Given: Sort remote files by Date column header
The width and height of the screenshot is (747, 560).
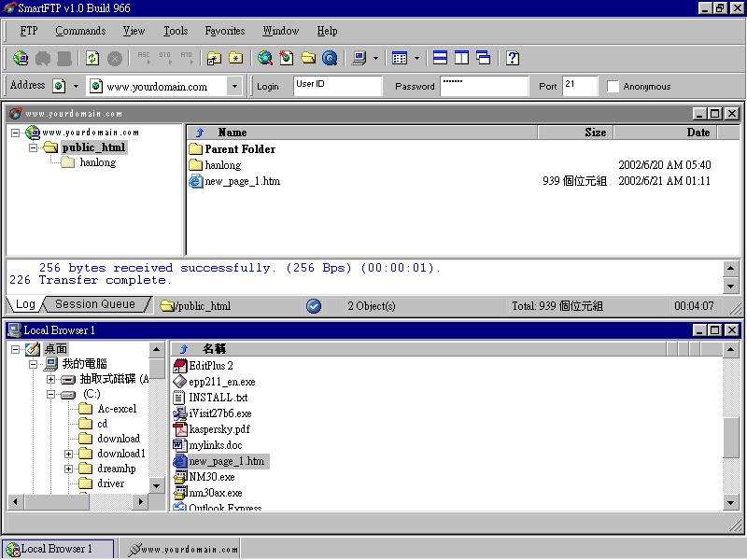Looking at the screenshot, I should tap(665, 133).
